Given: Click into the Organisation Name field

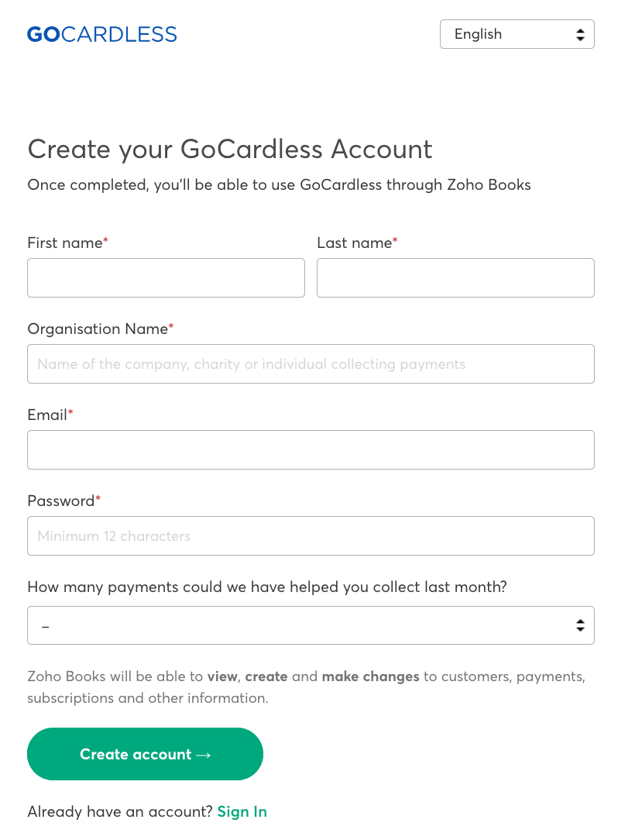Looking at the screenshot, I should (311, 363).
